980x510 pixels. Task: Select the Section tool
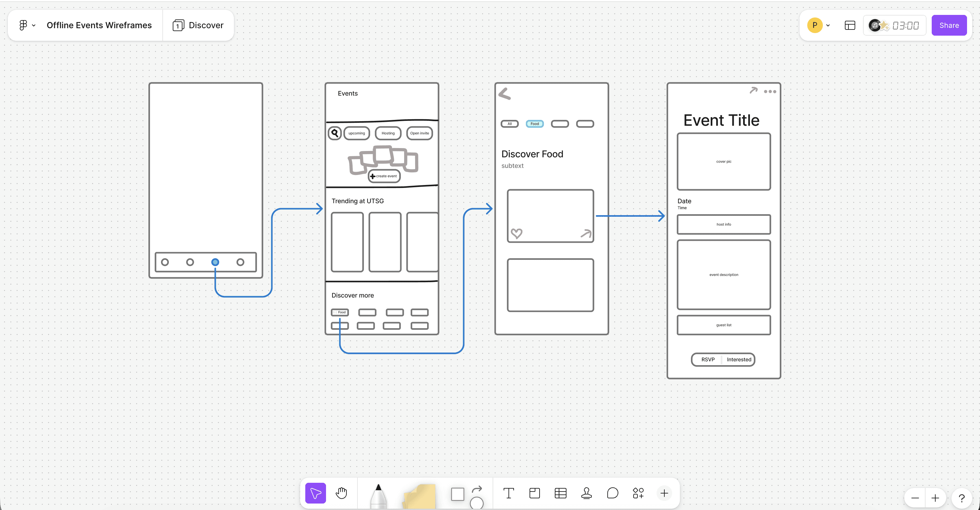tap(534, 493)
